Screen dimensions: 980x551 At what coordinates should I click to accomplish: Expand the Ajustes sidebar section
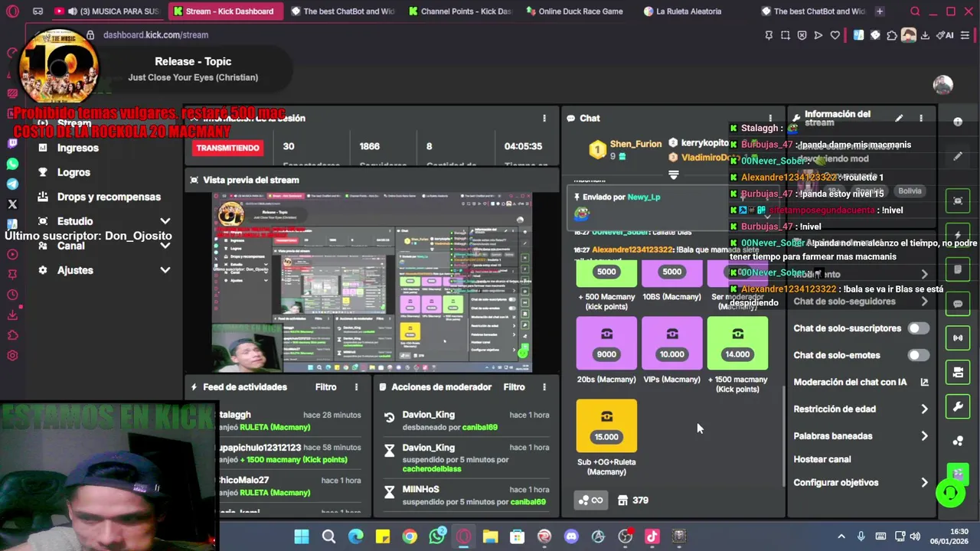point(165,270)
